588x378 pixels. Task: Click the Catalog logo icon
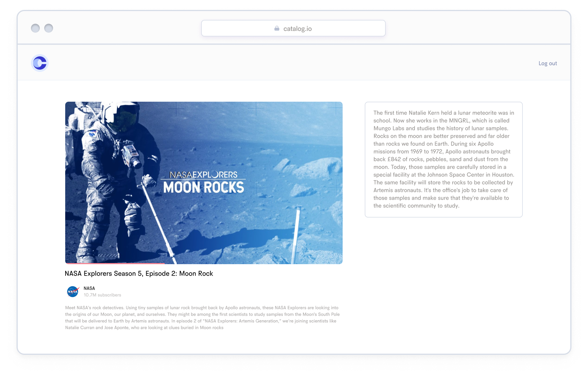point(40,63)
